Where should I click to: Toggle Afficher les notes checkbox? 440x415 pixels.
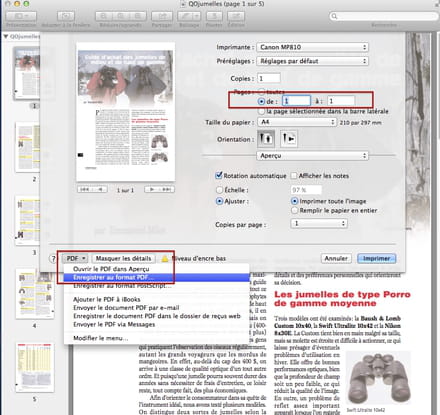click(x=294, y=176)
